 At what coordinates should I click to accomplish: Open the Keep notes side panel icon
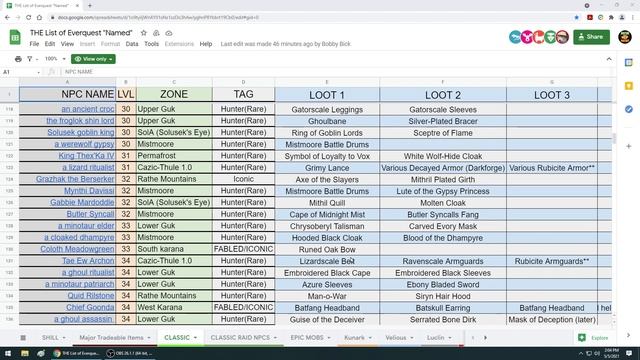pyautogui.click(x=629, y=86)
